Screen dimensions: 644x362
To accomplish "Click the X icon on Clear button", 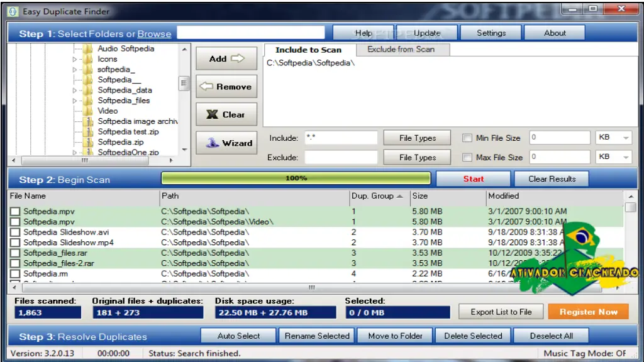I will [x=212, y=114].
